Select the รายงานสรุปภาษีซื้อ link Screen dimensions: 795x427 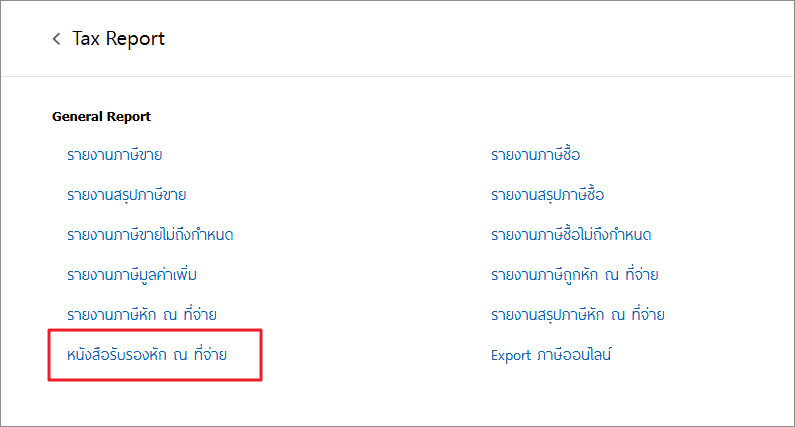pyautogui.click(x=547, y=194)
